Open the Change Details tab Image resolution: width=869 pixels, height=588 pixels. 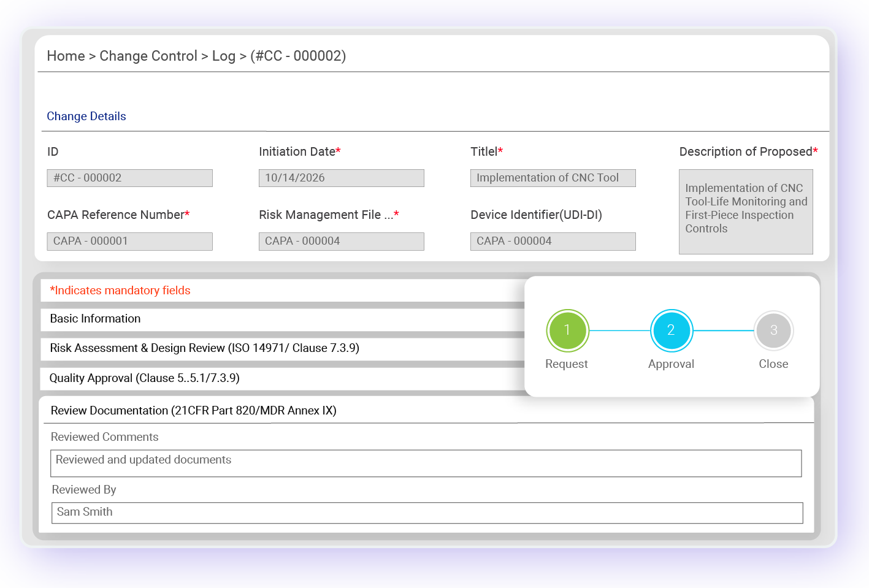86,116
